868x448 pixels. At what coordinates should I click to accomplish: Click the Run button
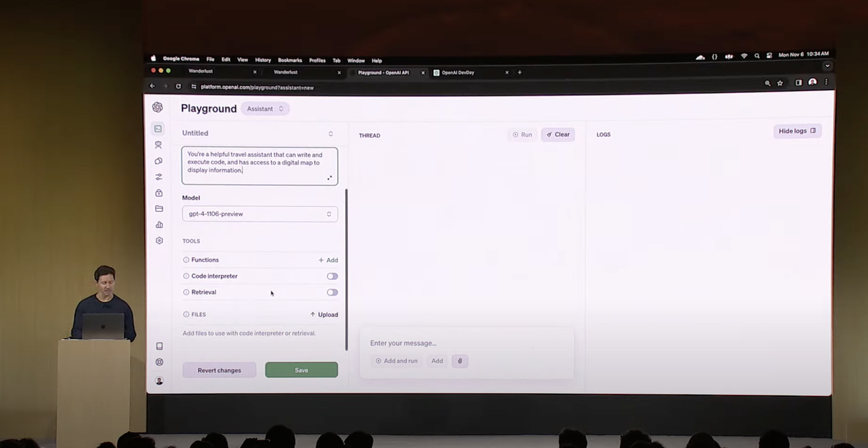(523, 134)
